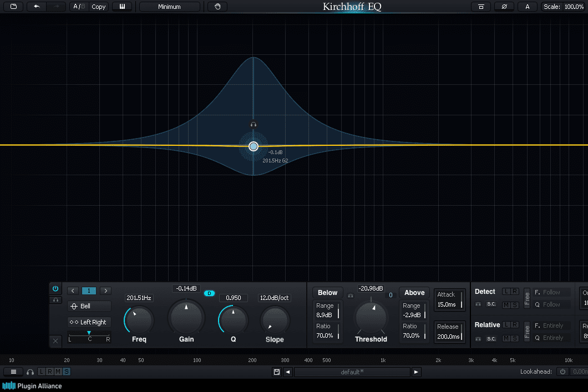Toggle Detect R channel button
This screenshot has height=392, width=588.
tap(515, 292)
